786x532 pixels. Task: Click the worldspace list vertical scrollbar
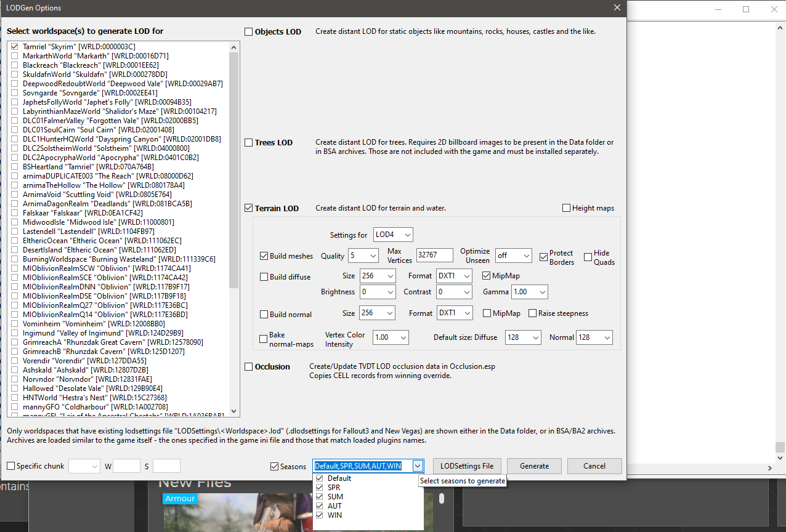pos(234,170)
